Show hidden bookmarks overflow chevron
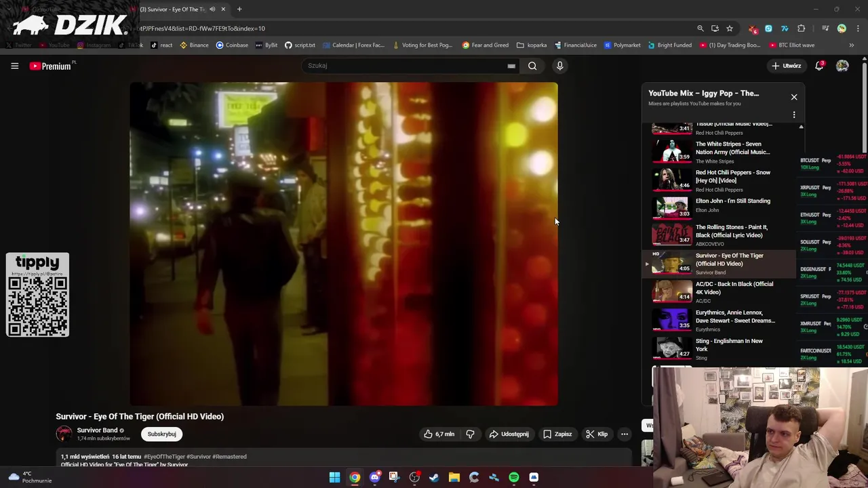 [x=852, y=45]
